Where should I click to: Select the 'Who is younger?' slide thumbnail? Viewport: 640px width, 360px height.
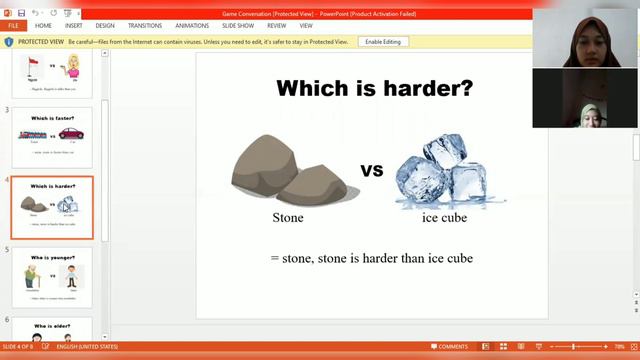52,278
